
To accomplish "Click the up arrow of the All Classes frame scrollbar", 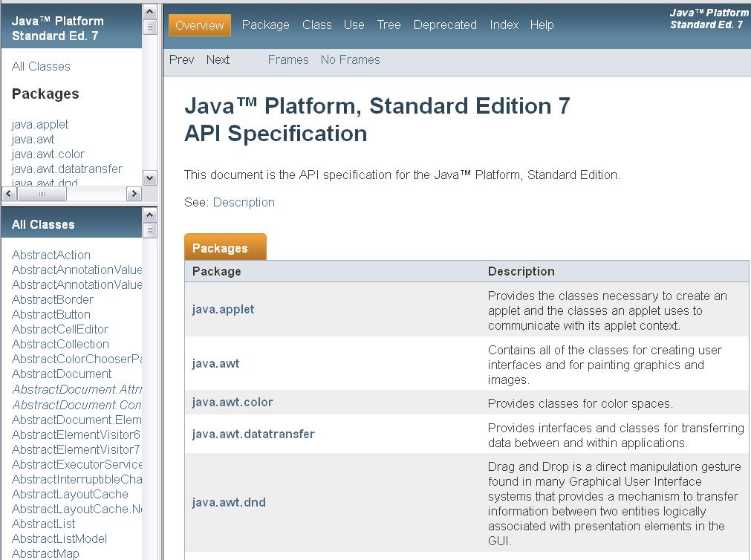I will pos(150,215).
